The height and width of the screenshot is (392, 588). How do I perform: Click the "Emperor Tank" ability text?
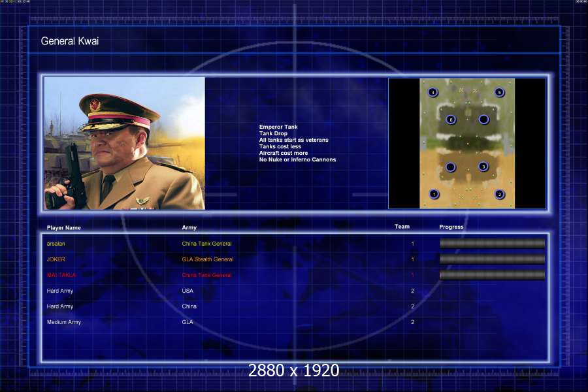(x=278, y=127)
